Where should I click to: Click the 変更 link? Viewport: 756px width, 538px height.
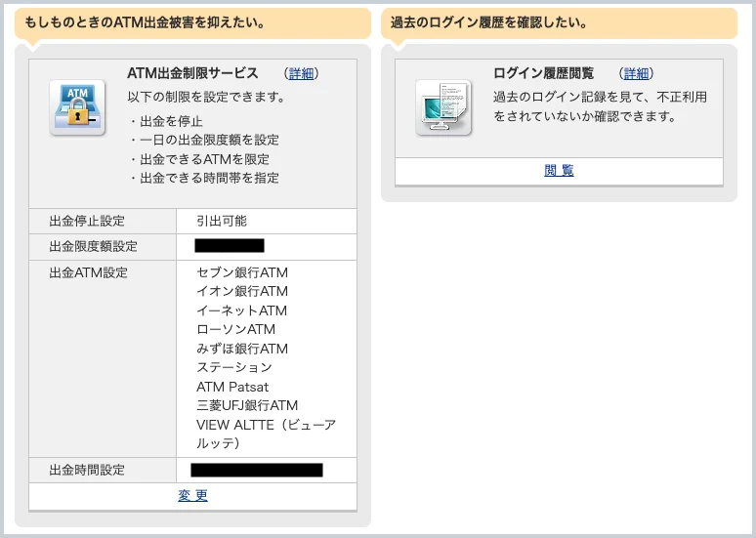(x=192, y=496)
